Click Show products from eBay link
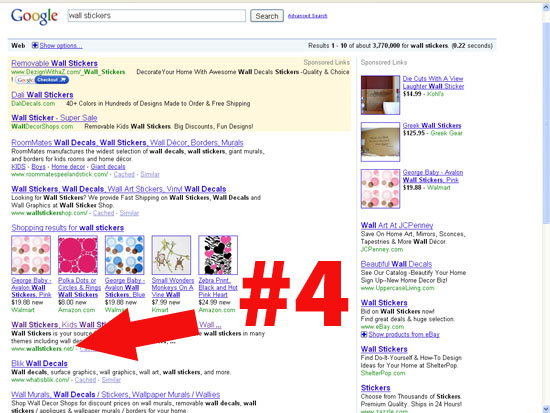Image resolution: width=550 pixels, height=413 pixels. tap(404, 334)
